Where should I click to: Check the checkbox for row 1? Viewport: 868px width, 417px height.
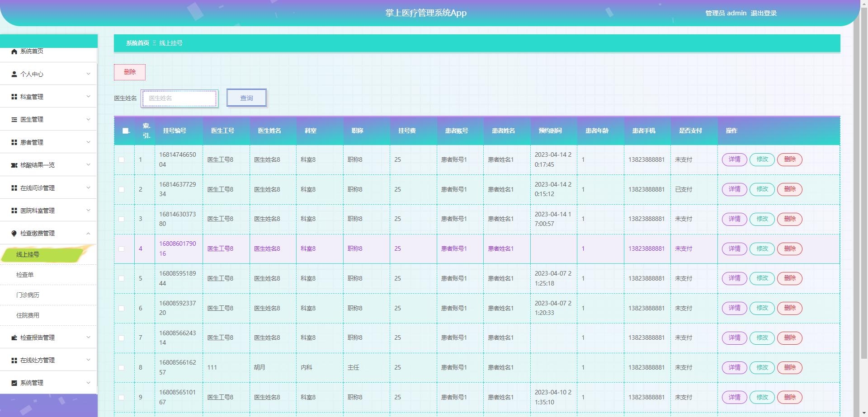pyautogui.click(x=122, y=159)
